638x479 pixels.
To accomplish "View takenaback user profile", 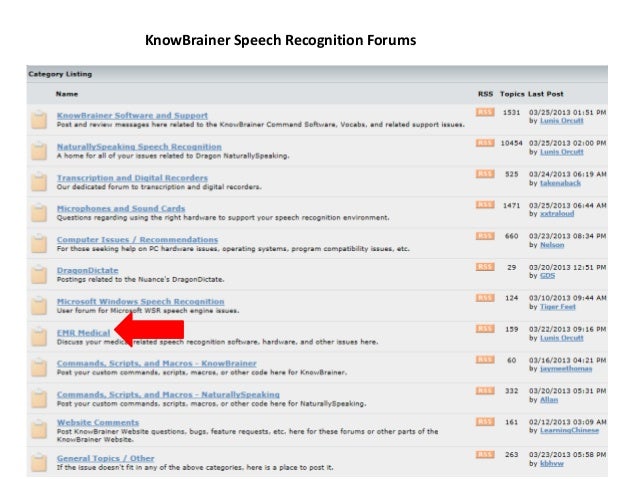I will (x=560, y=183).
